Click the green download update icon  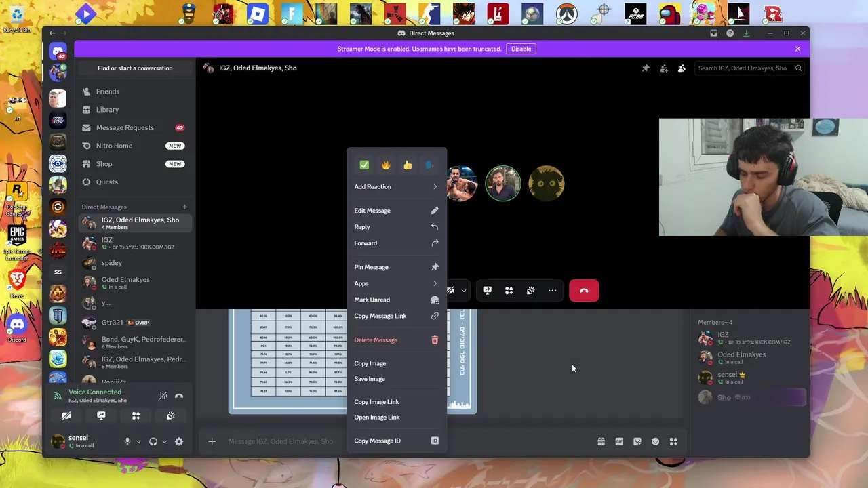click(746, 33)
